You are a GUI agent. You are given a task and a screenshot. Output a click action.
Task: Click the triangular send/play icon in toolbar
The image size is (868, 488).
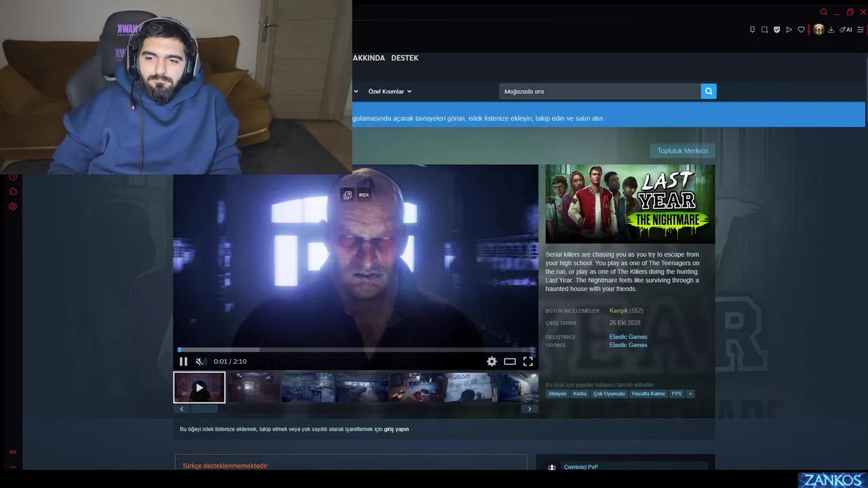point(789,30)
